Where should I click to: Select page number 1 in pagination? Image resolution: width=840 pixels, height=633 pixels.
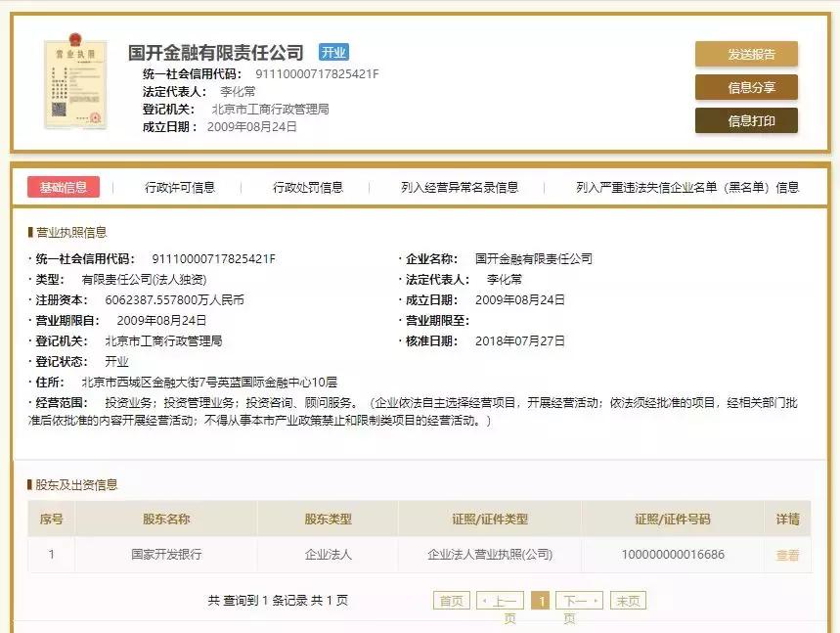(x=541, y=600)
